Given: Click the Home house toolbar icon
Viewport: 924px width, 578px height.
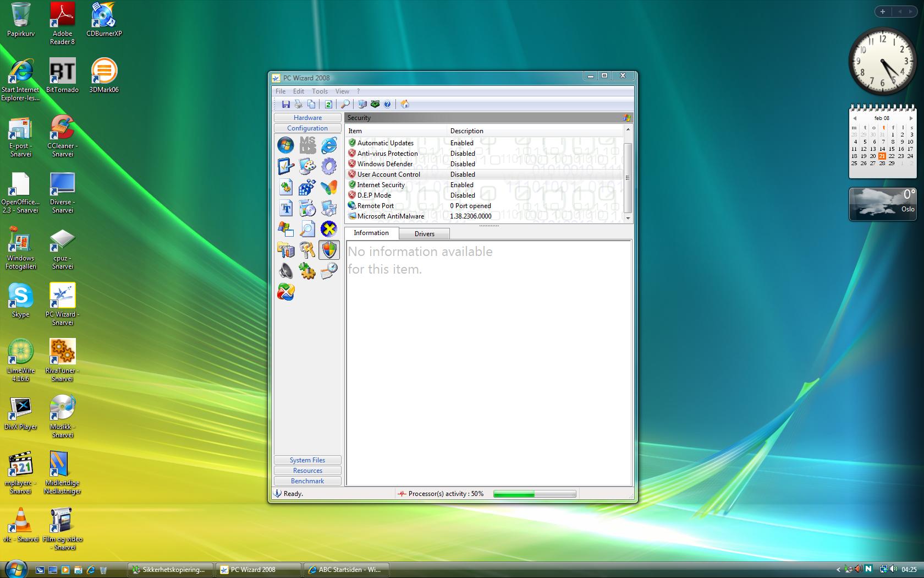Looking at the screenshot, I should (405, 104).
